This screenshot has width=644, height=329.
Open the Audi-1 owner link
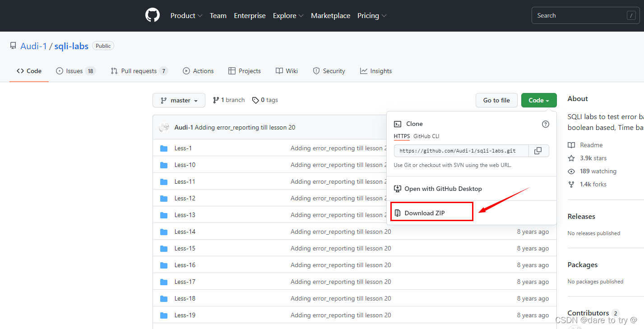(x=33, y=46)
